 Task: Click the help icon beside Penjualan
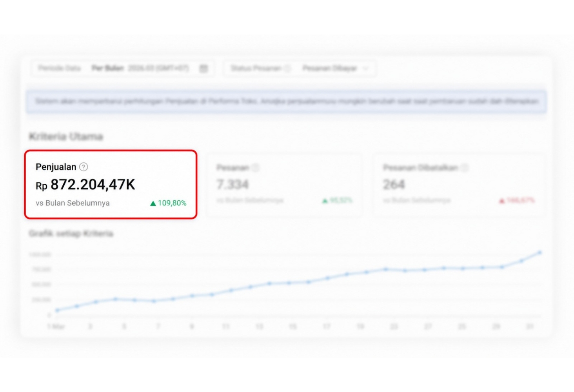tap(84, 167)
